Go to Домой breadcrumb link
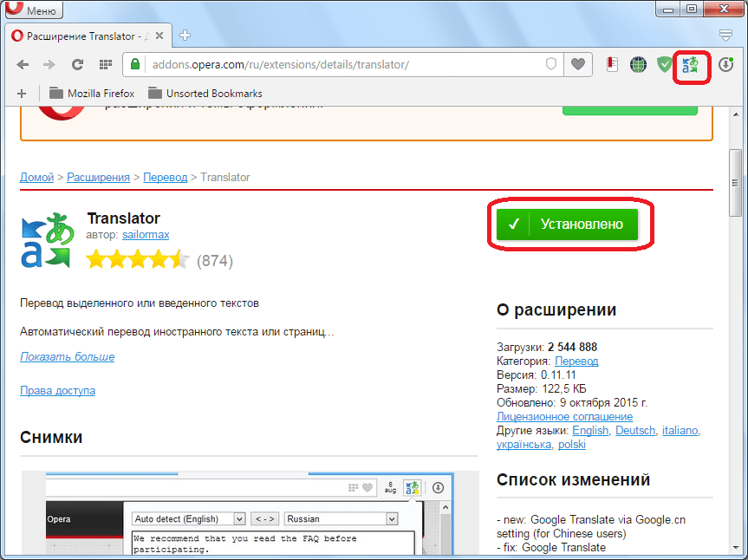 click(36, 177)
